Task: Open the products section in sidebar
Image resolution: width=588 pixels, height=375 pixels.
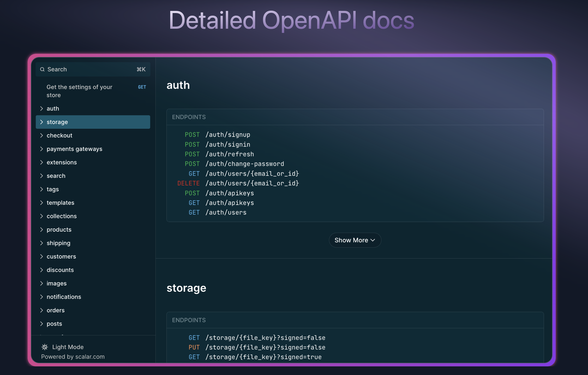Action: point(93,230)
